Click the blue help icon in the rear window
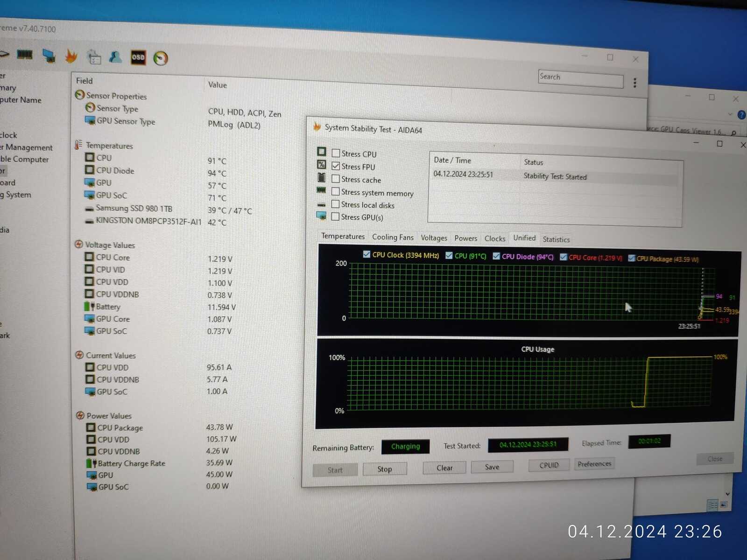The image size is (747, 560). tap(741, 115)
